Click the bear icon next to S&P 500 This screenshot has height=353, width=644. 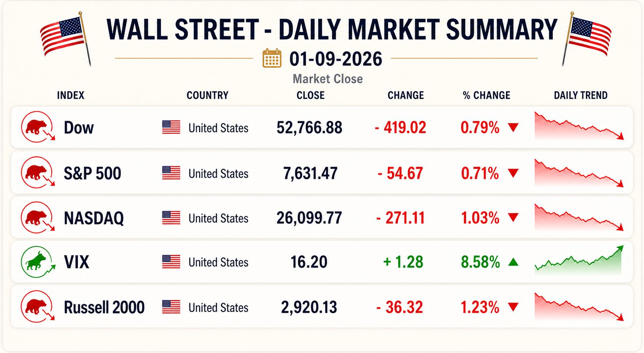tap(38, 173)
